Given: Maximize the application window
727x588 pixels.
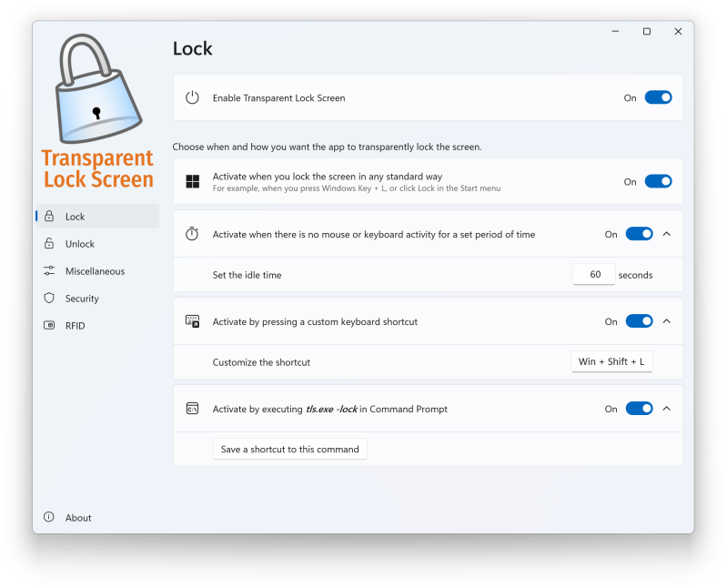Looking at the screenshot, I should pos(647,32).
